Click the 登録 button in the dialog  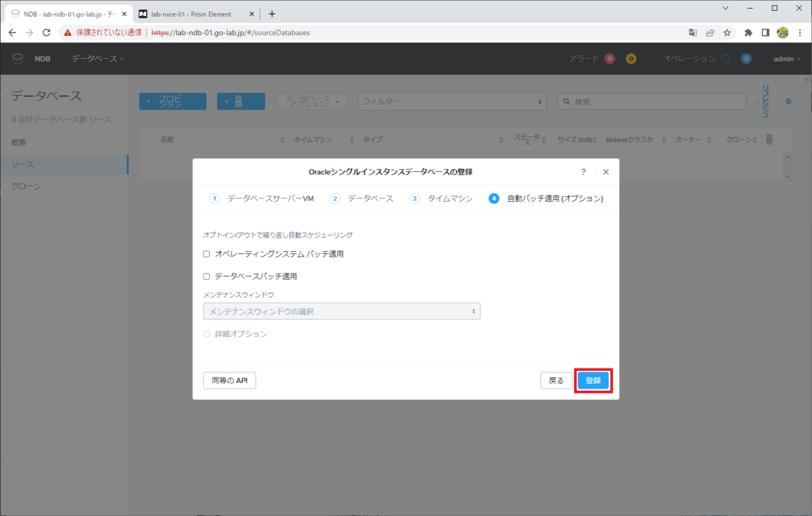[593, 381]
